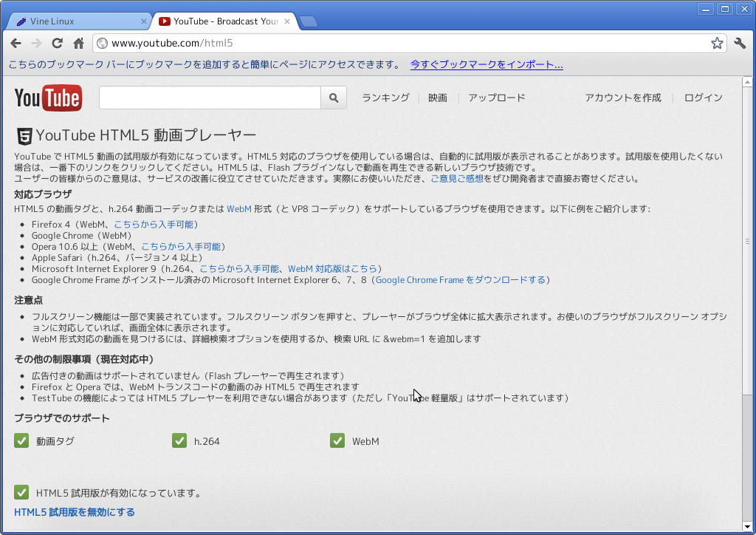756x535 pixels.
Task: Close the Vine Linux tab
Action: point(144,21)
